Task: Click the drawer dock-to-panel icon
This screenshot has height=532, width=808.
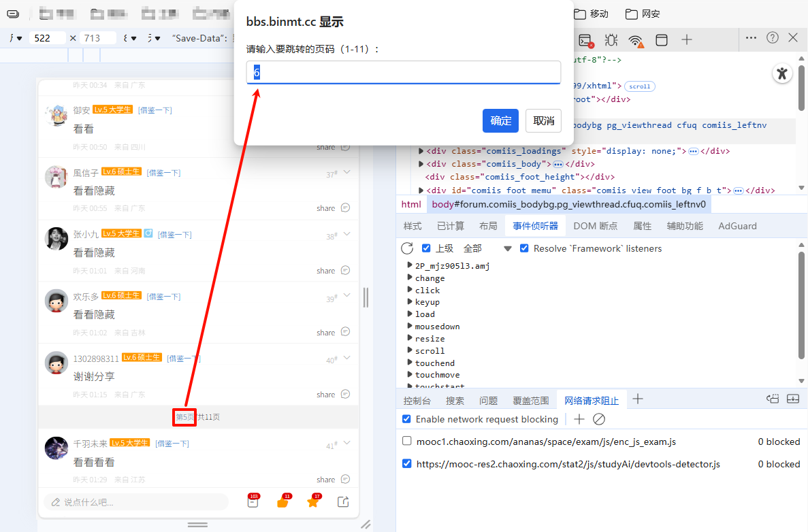Action: pos(773,399)
